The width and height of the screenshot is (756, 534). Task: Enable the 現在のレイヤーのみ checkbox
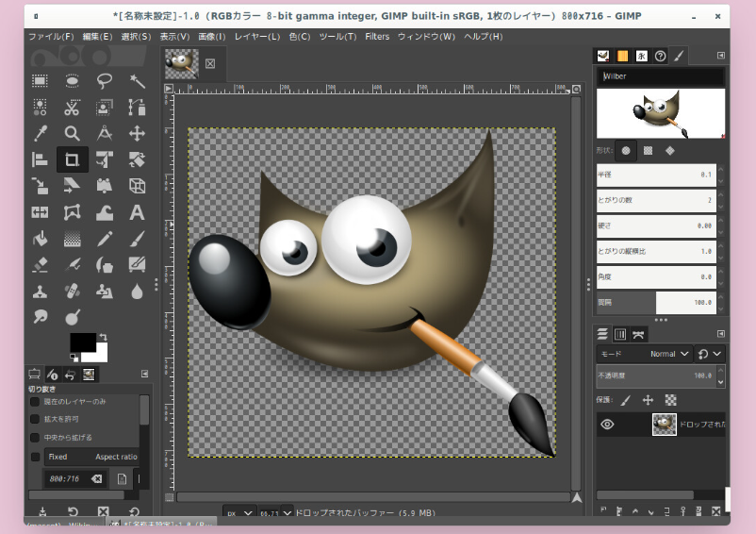(35, 403)
